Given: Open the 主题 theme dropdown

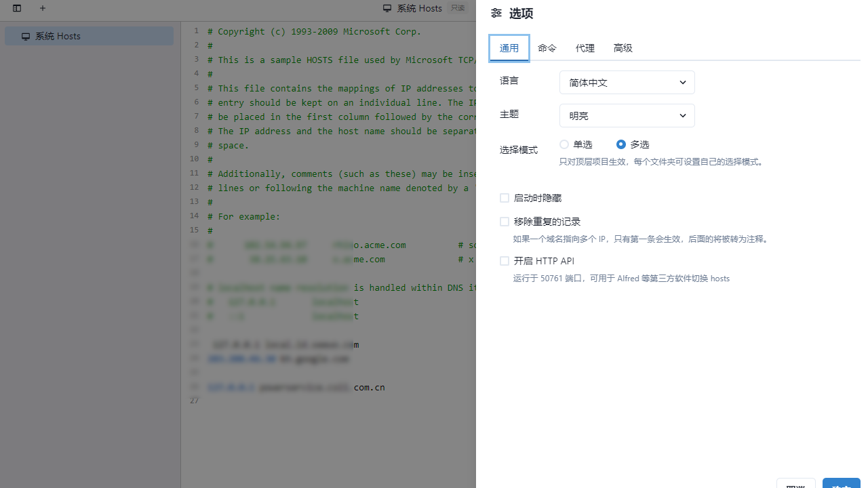Looking at the screenshot, I should click(x=627, y=115).
